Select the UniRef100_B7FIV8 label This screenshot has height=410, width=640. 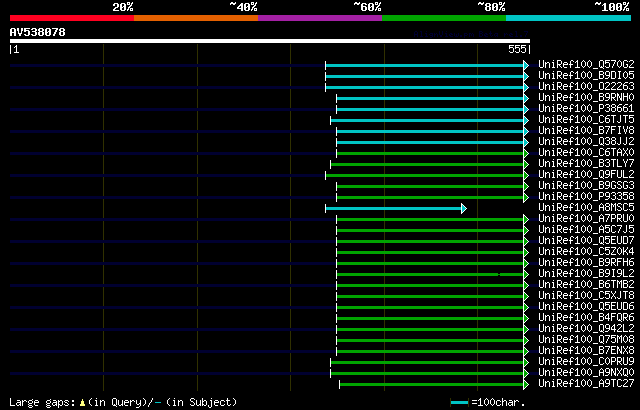click(x=586, y=131)
